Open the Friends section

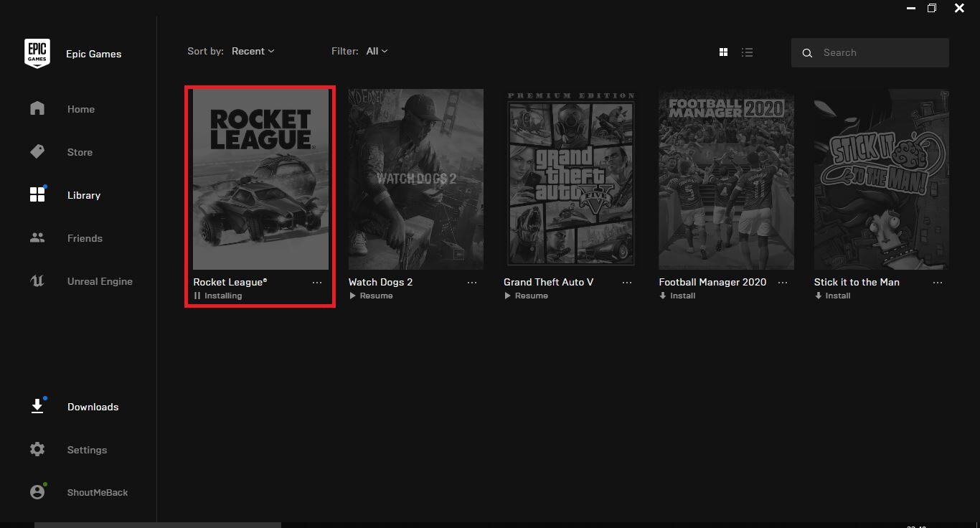[85, 238]
